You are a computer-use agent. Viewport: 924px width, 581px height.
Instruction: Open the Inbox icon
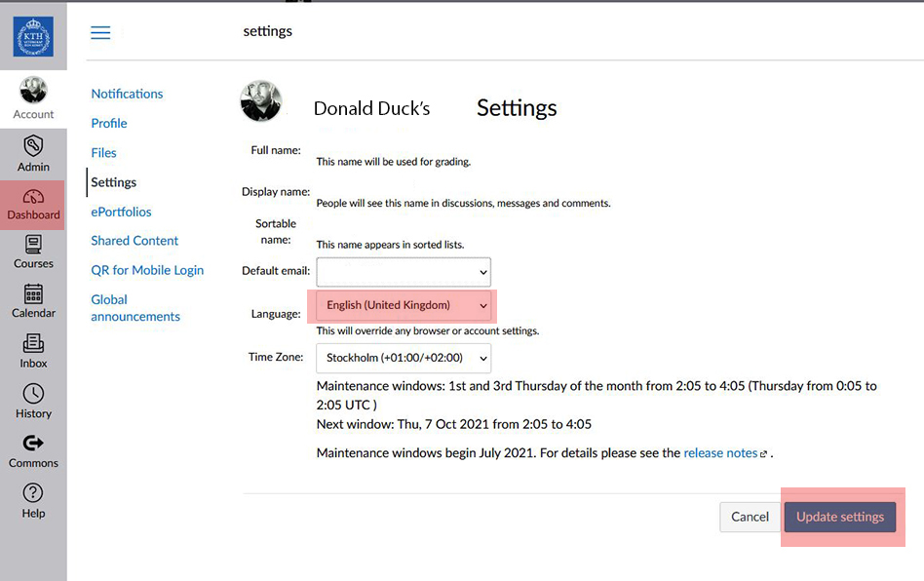33,350
